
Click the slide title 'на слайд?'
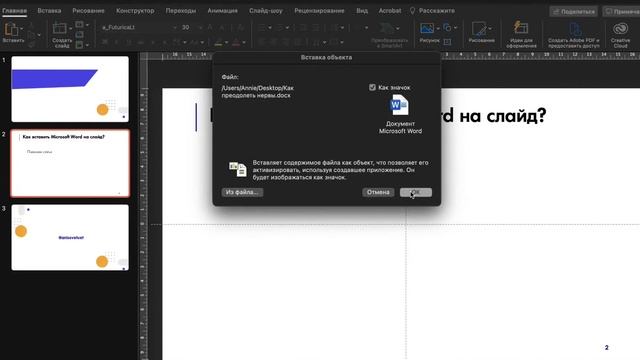pos(502,116)
